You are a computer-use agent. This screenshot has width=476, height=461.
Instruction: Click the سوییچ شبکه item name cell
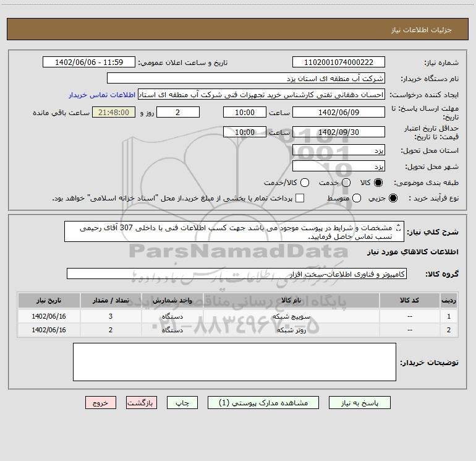pos(291,316)
